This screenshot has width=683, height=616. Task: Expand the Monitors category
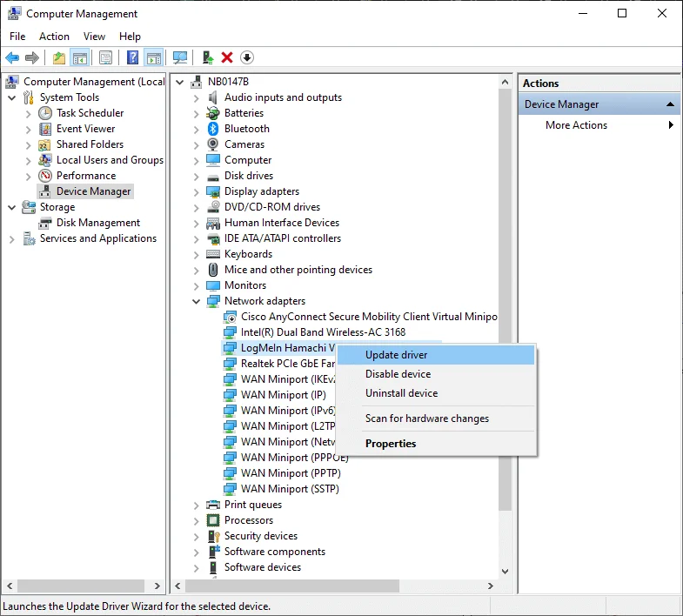pyautogui.click(x=197, y=286)
